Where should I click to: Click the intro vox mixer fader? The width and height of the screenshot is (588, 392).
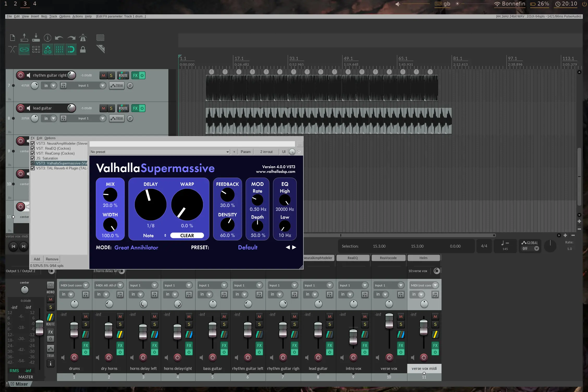click(x=353, y=337)
